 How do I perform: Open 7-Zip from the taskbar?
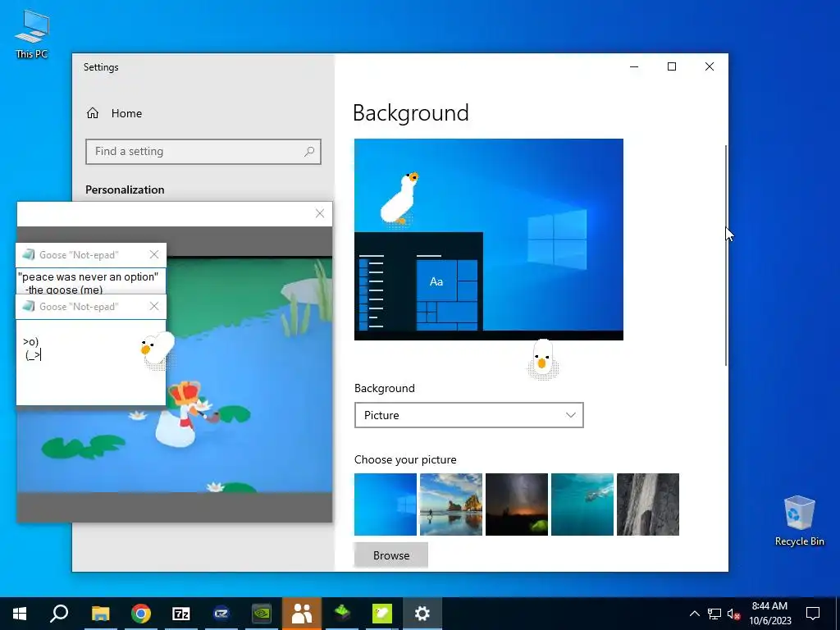(x=181, y=614)
